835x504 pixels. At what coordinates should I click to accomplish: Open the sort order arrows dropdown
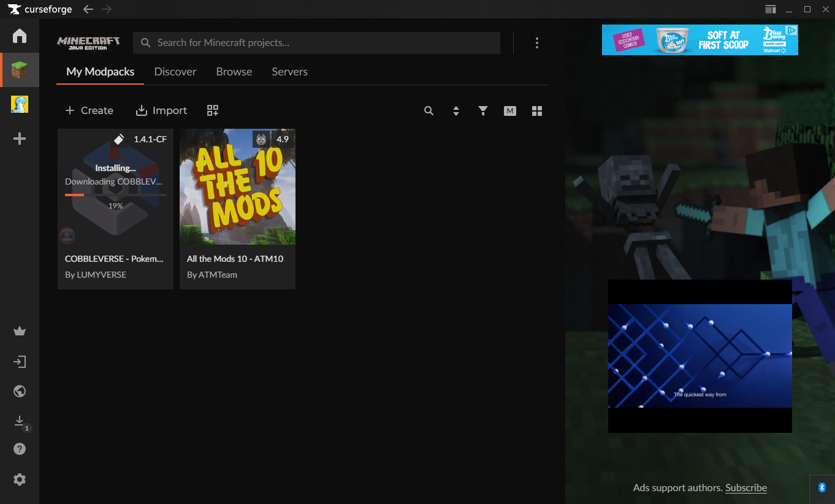(456, 111)
